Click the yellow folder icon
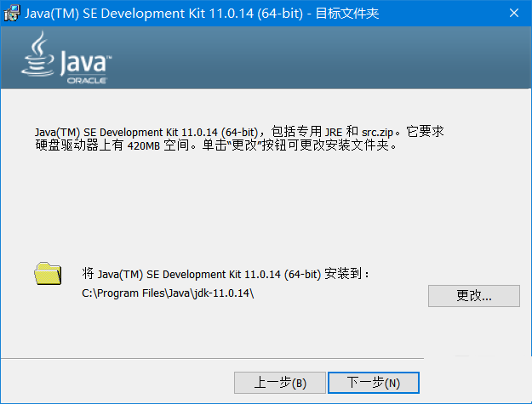This screenshot has height=404, width=532. tap(48, 273)
